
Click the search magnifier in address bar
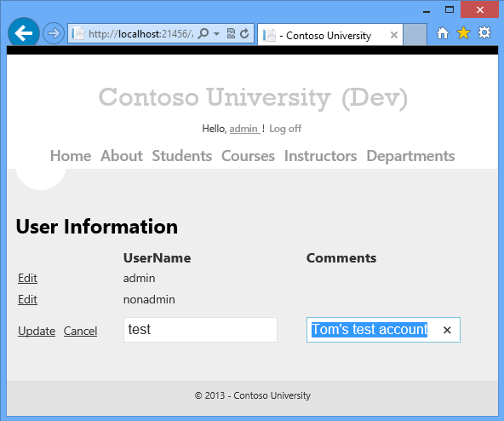203,33
